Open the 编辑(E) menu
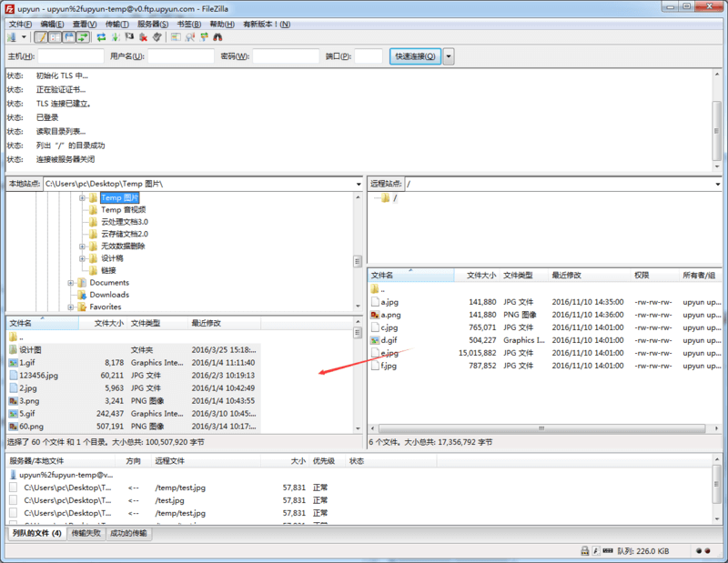This screenshot has height=563, width=728. (52, 25)
